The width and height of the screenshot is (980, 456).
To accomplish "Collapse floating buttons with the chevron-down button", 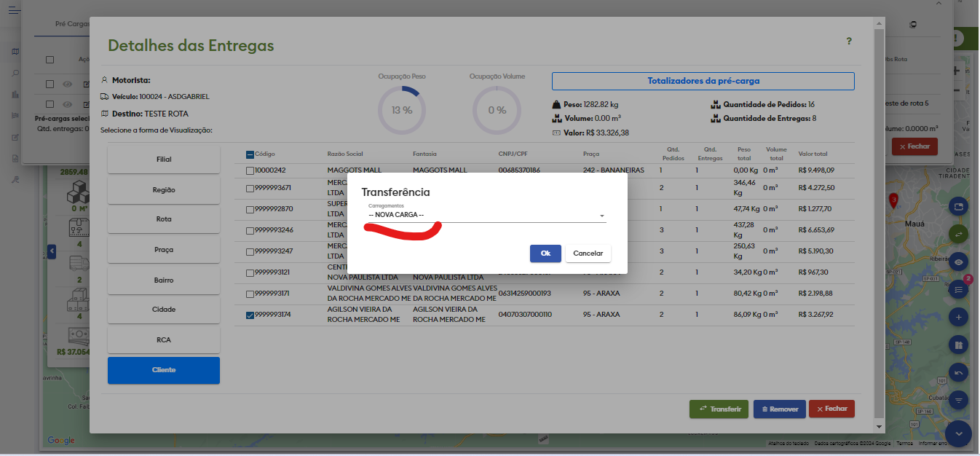I will click(958, 434).
